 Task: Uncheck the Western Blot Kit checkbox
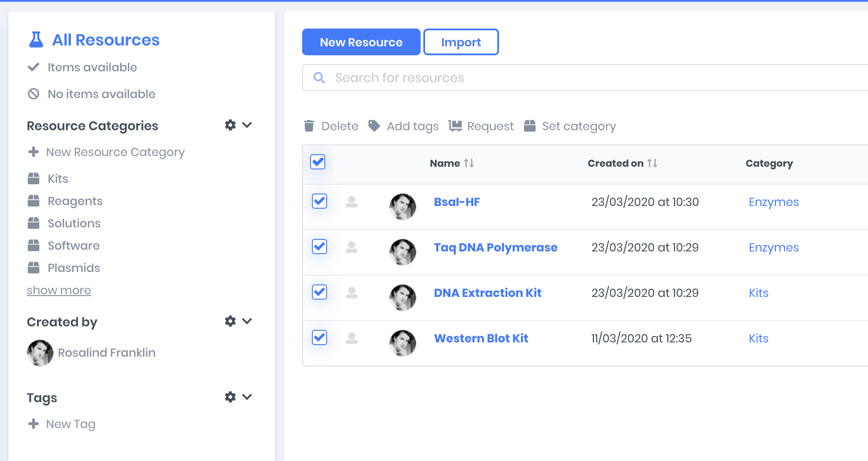click(319, 338)
